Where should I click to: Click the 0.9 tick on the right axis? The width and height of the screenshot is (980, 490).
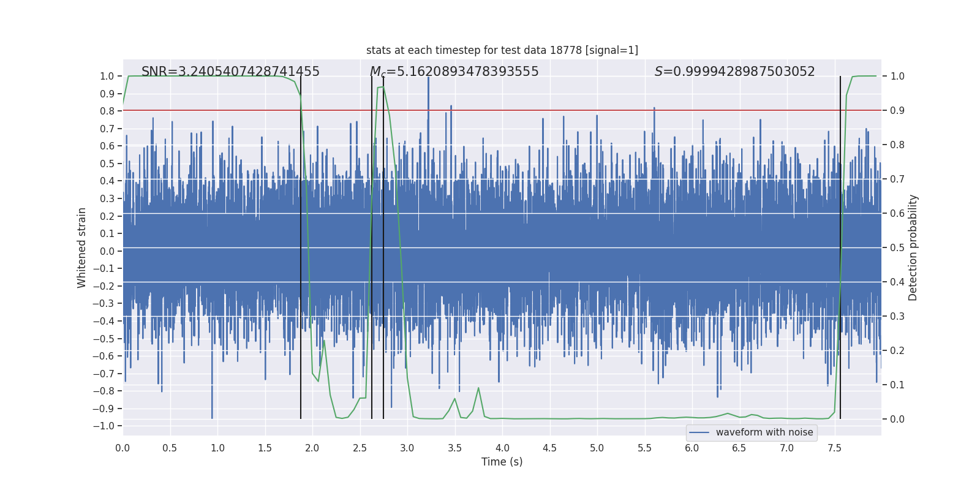897,111
